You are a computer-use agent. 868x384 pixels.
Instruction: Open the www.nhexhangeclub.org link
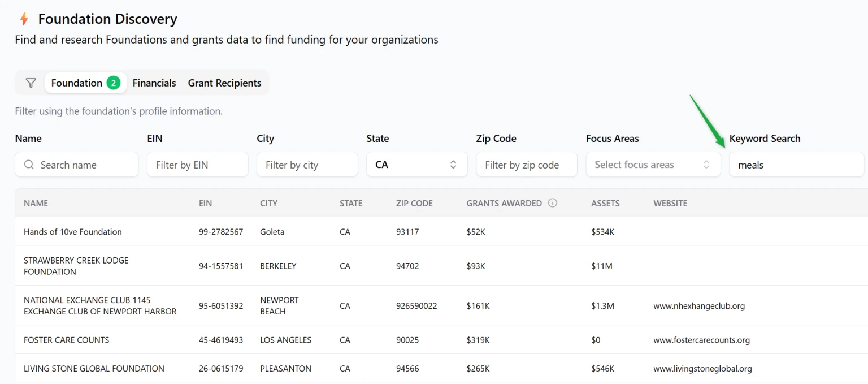tap(699, 306)
